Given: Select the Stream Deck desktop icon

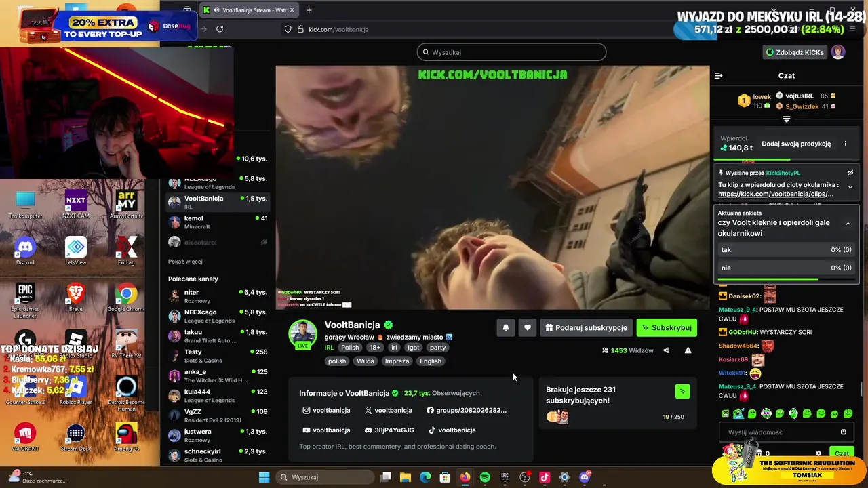Looking at the screenshot, I should 75,437.
